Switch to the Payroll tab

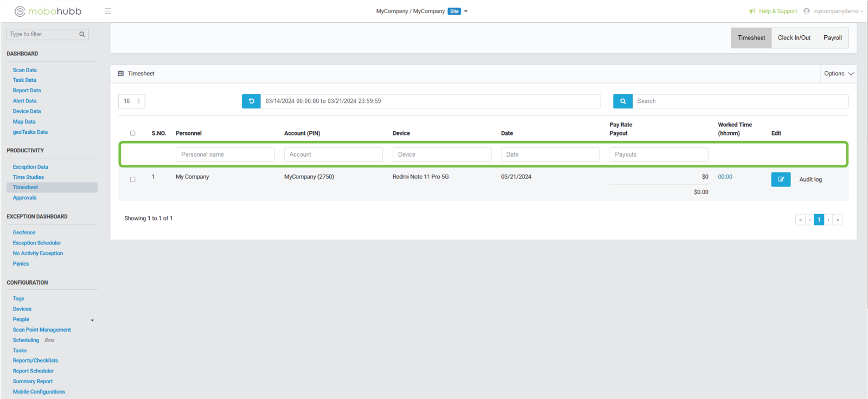pyautogui.click(x=832, y=38)
